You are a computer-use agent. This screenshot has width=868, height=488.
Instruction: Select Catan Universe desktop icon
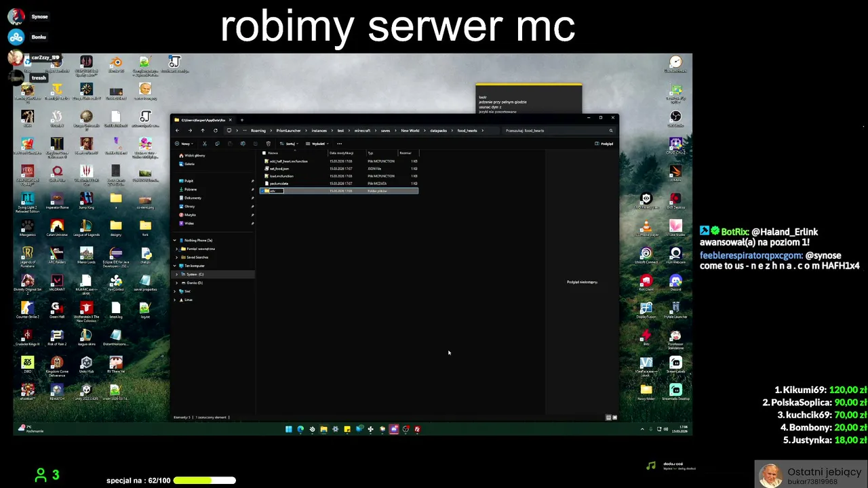click(57, 228)
